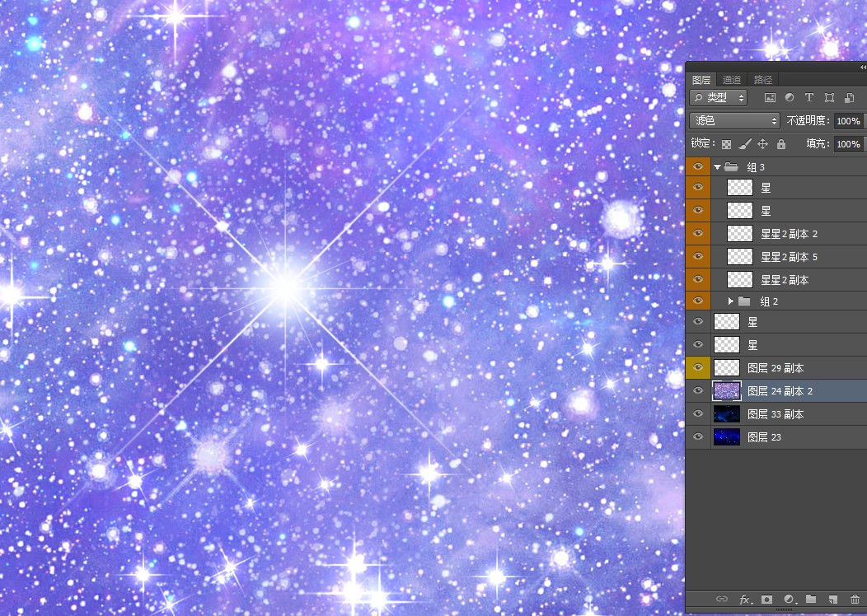Filter layers by type layers icon
The image size is (867, 616).
[x=809, y=98]
